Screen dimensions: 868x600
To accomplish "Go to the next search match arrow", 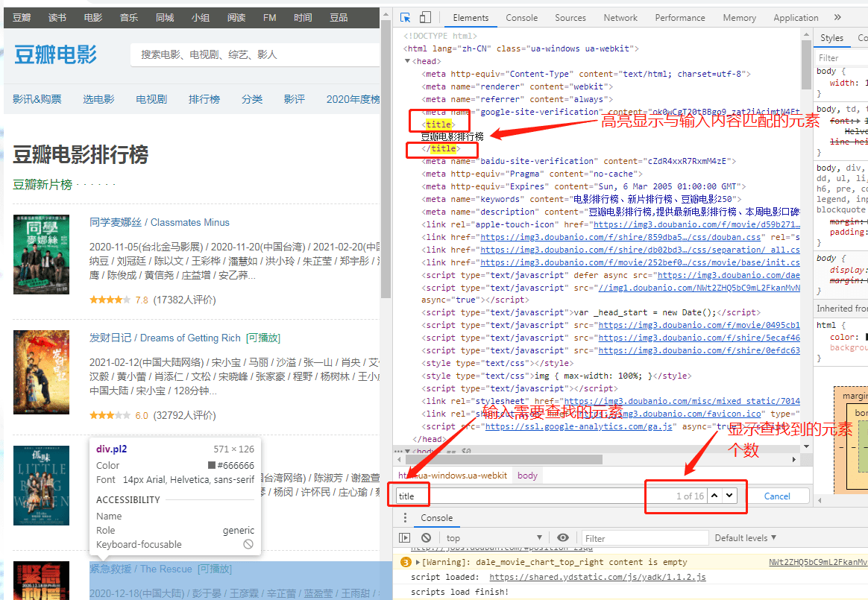I will tap(729, 496).
